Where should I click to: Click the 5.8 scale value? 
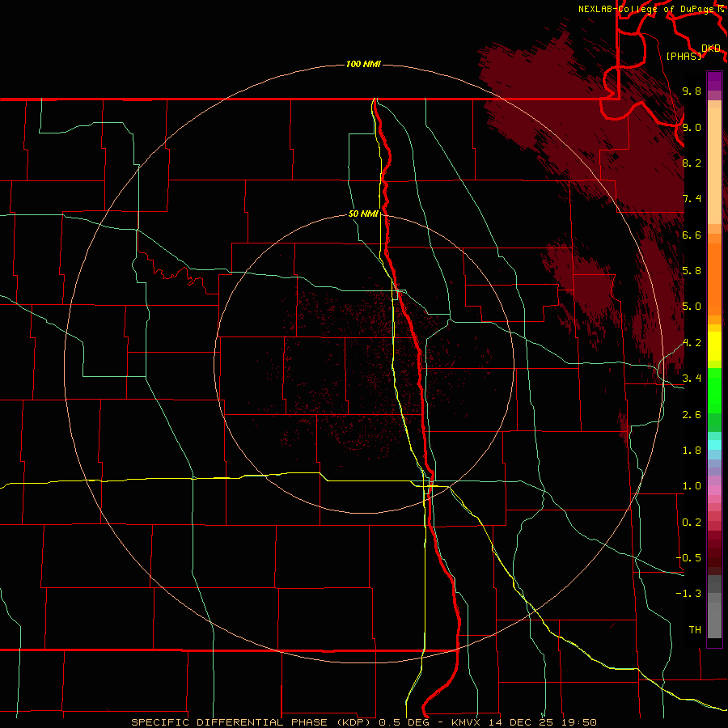coord(692,271)
